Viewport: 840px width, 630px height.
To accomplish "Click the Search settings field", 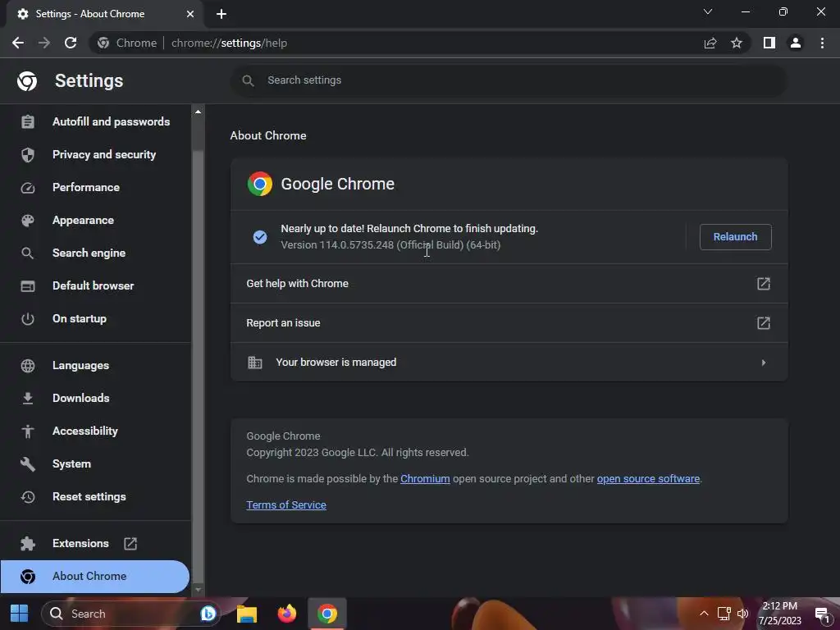I will coord(509,80).
